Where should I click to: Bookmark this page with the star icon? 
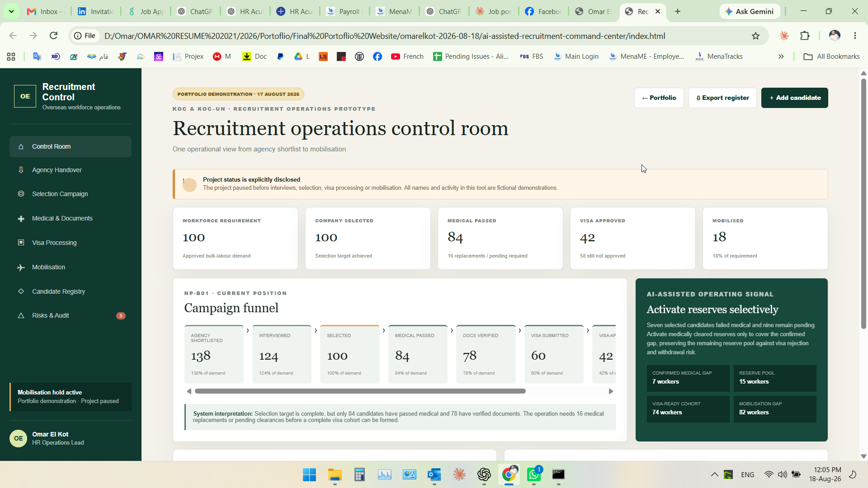[755, 36]
